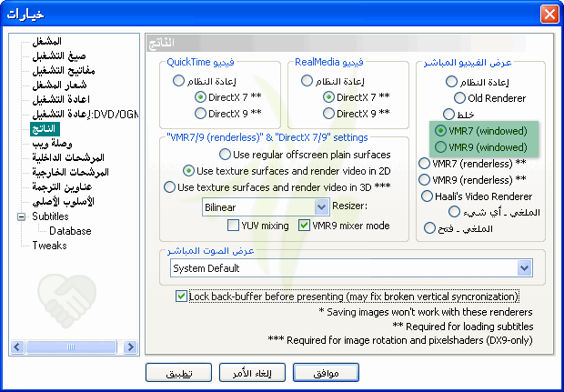This screenshot has height=392, width=564.
Task: Select الناتج tree item
Action: pos(45,129)
